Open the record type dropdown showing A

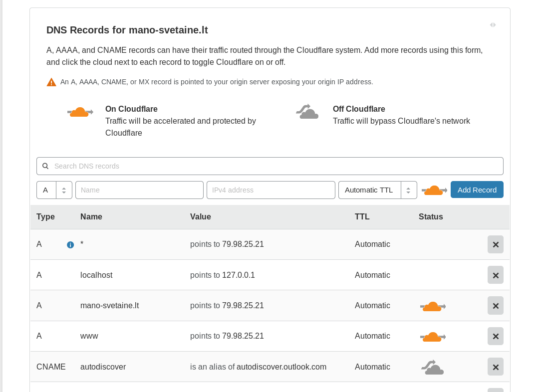[x=54, y=190]
